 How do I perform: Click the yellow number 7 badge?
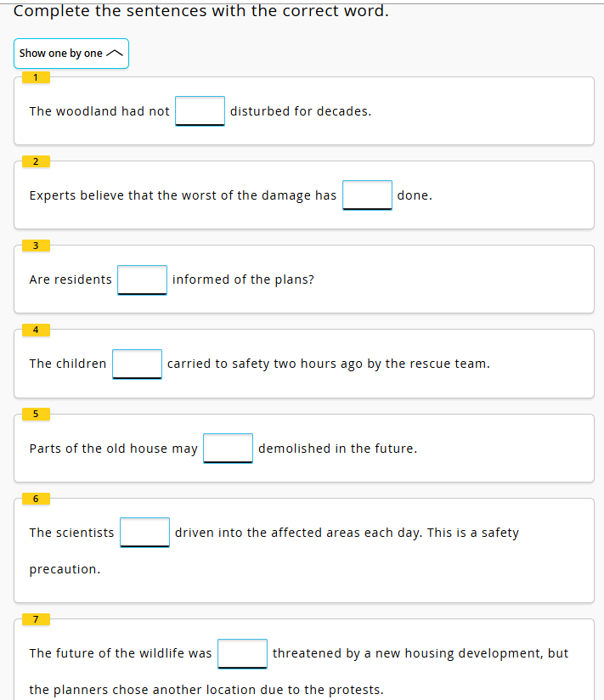[36, 618]
